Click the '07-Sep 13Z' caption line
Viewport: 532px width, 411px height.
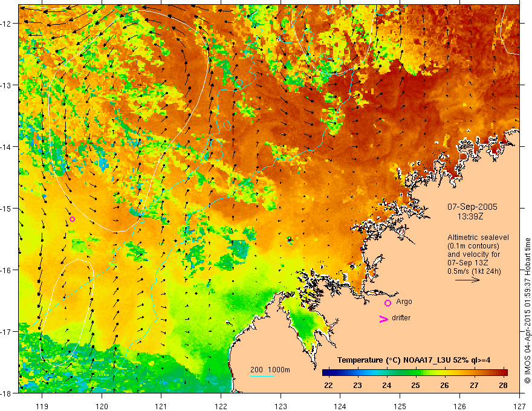tap(468, 263)
